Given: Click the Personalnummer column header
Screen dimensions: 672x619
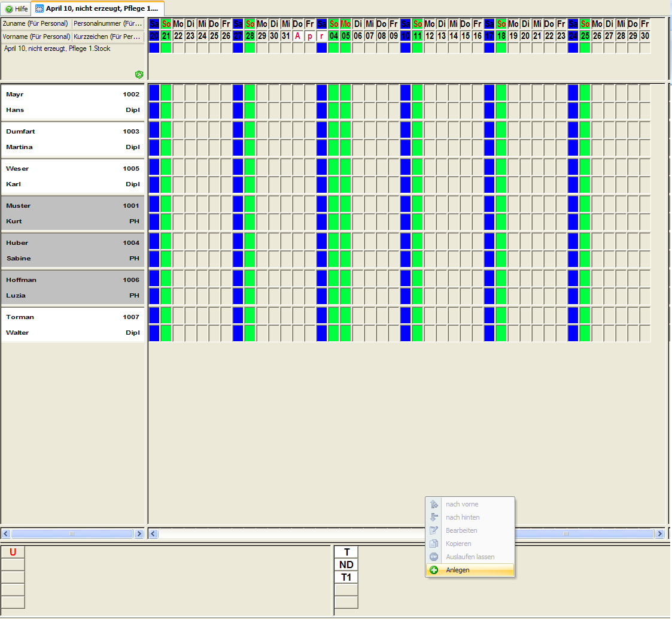Looking at the screenshot, I should 107,24.
